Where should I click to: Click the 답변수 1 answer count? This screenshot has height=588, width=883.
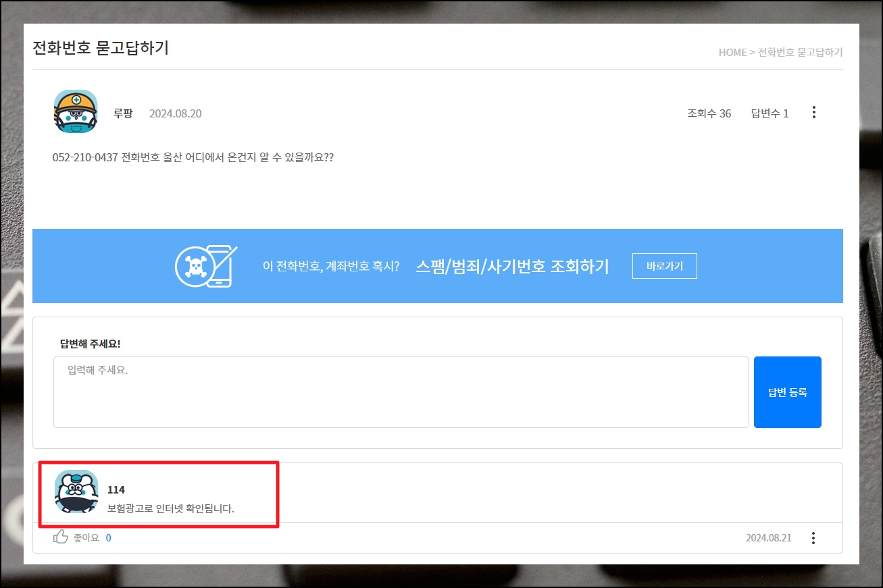[770, 113]
